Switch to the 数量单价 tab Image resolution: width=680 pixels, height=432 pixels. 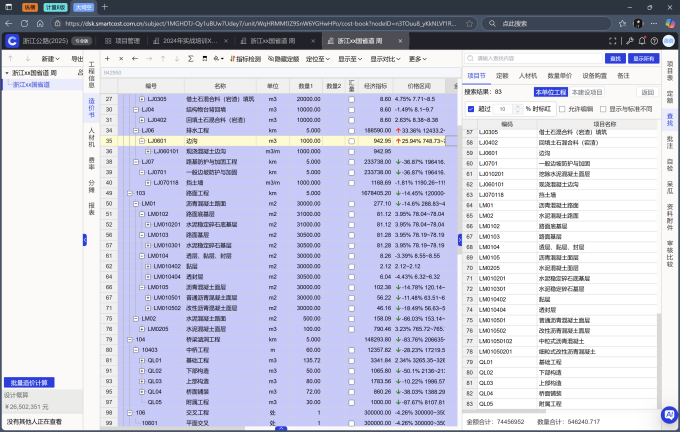pos(560,75)
